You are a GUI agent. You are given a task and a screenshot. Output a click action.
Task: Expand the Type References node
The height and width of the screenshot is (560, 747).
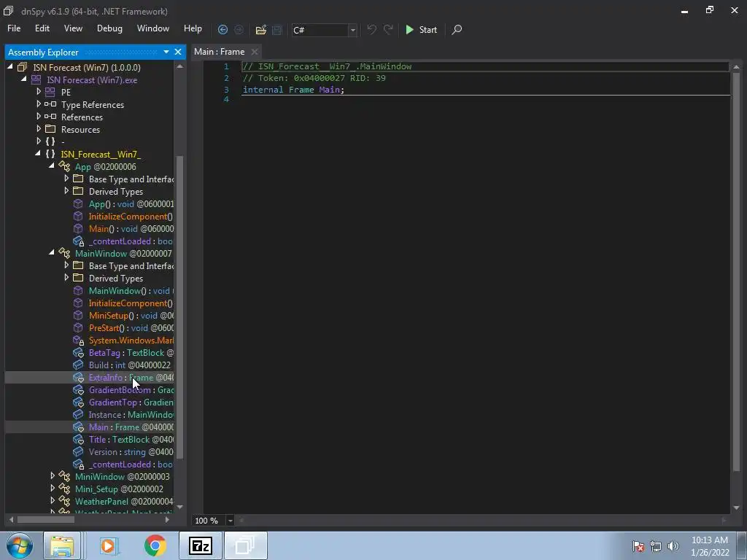[38, 104]
